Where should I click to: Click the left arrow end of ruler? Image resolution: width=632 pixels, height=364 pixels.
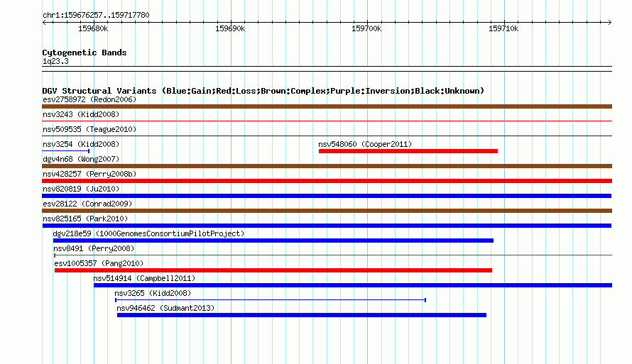[x=44, y=23]
